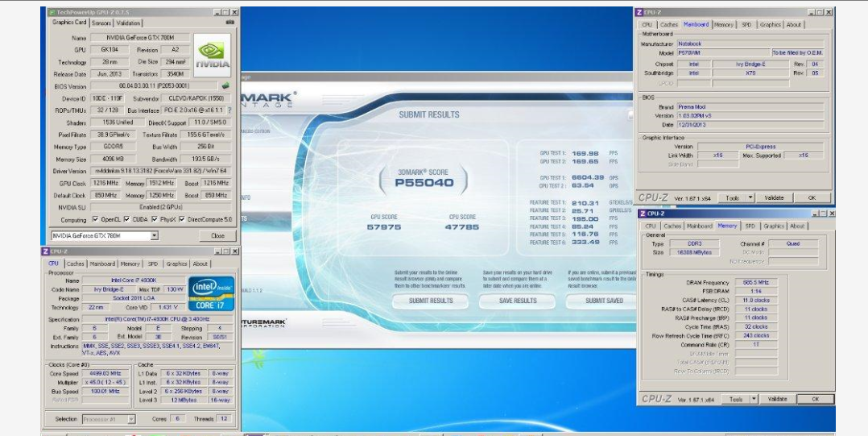This screenshot has height=436, width=868.
Task: Click the green BIOS save chip icon
Action: pos(225,86)
